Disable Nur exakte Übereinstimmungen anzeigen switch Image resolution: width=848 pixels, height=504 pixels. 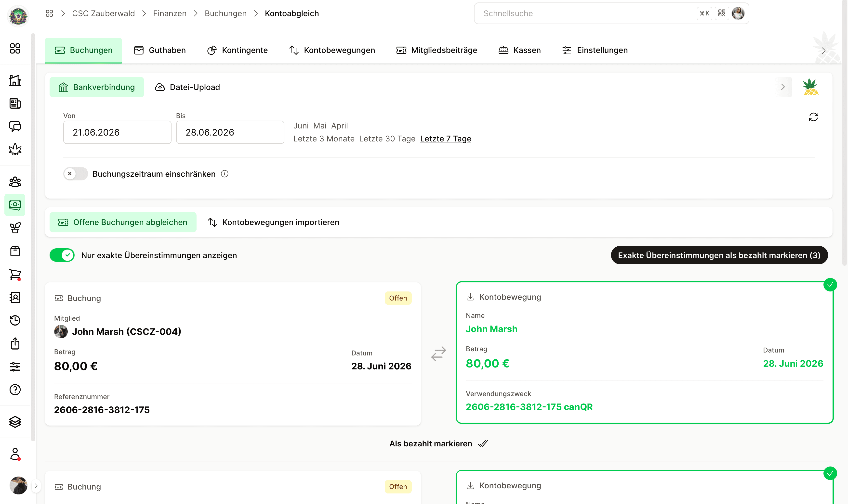point(62,255)
